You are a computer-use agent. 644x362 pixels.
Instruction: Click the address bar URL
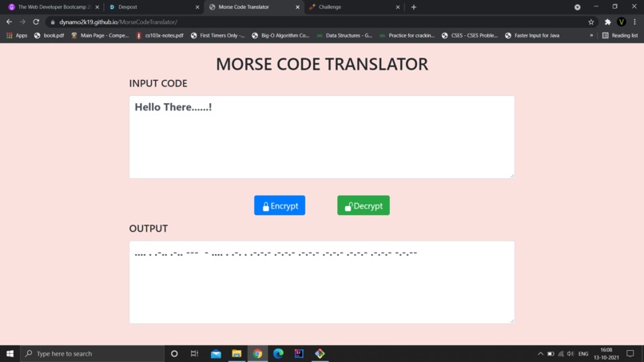[x=118, y=22]
